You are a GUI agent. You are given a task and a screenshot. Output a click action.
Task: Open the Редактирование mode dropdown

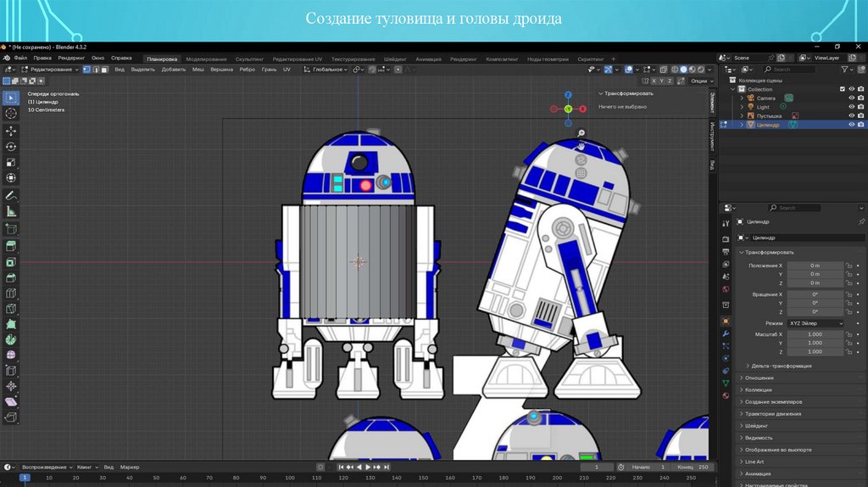pyautogui.click(x=53, y=70)
